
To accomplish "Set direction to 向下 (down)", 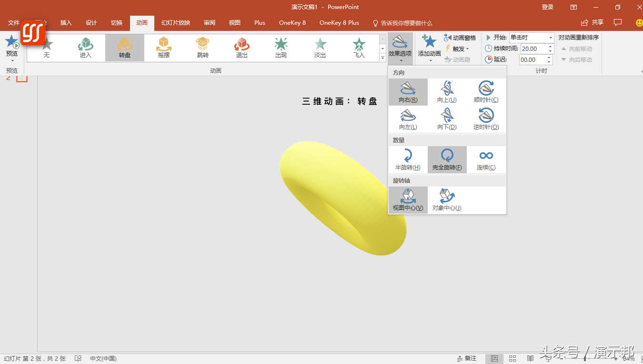I will tap(447, 119).
